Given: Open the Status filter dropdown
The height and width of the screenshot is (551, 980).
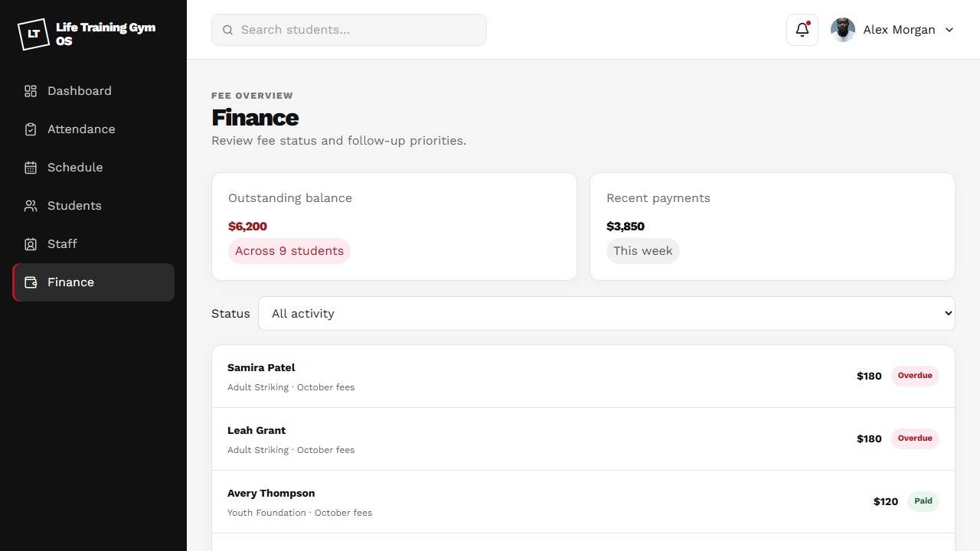Looking at the screenshot, I should click(606, 314).
